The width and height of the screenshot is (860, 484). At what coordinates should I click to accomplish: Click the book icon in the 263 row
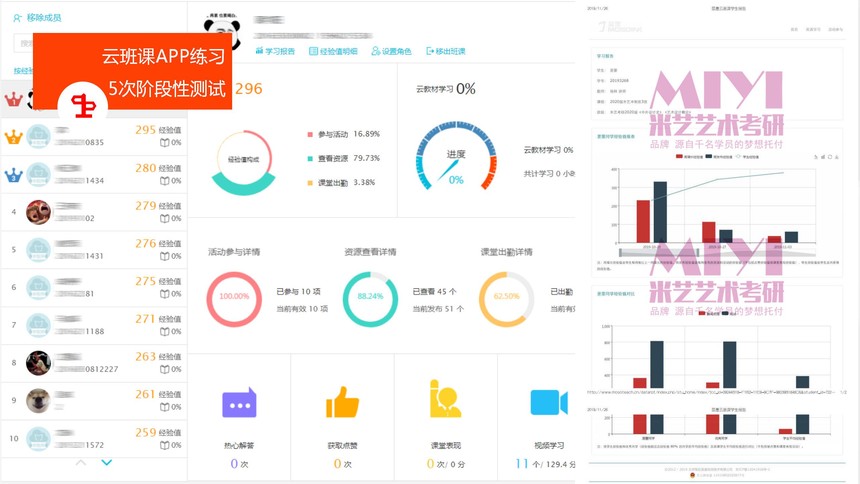(x=165, y=369)
